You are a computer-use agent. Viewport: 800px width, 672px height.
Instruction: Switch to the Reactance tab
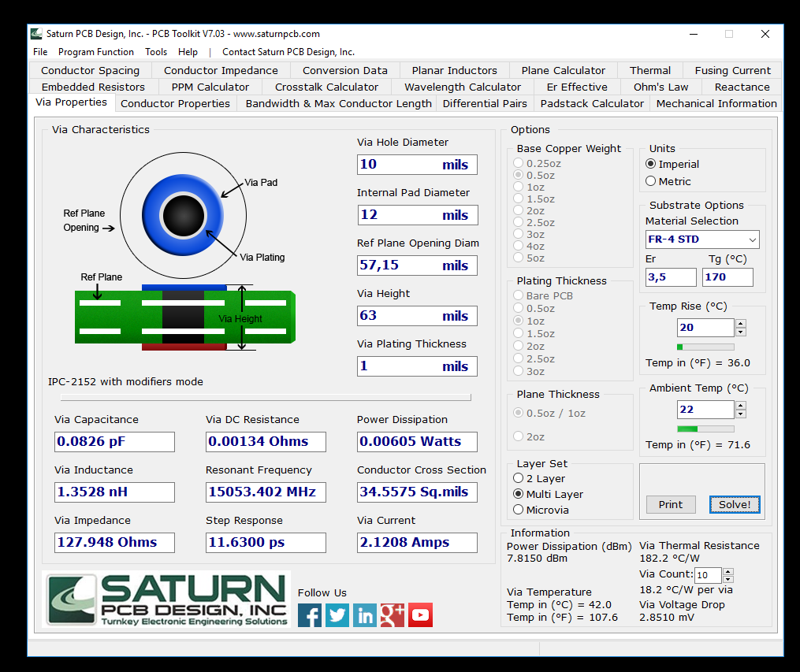tap(742, 87)
